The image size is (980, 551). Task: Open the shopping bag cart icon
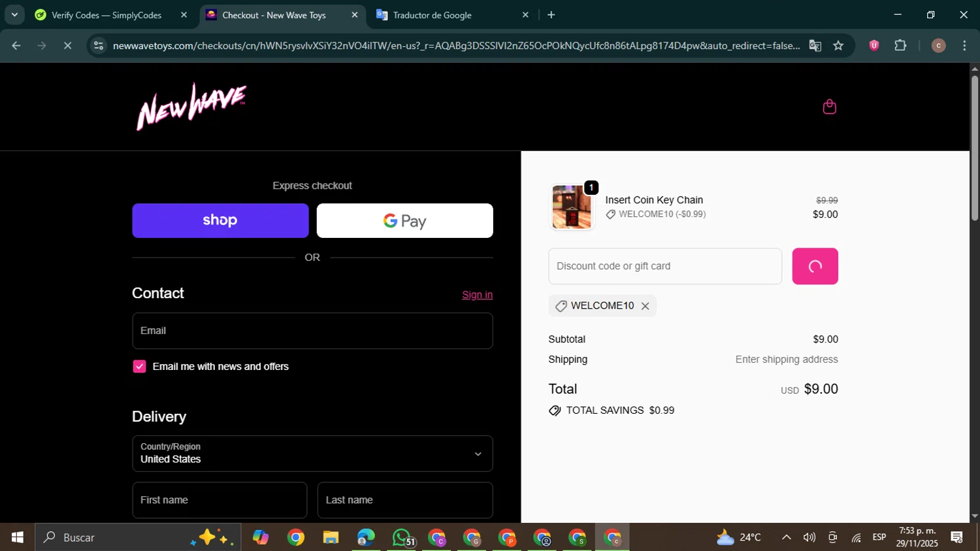(x=829, y=107)
